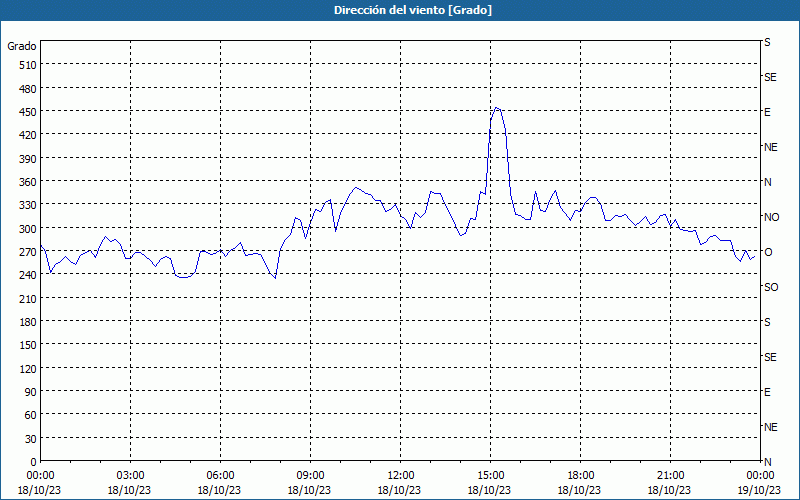Select the 180 degree axis label
Viewport: 800px width, 500px height.
[x=29, y=322]
